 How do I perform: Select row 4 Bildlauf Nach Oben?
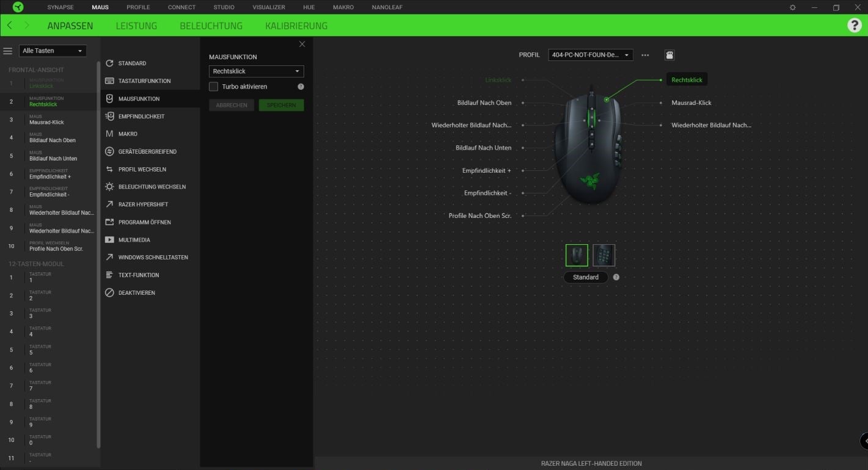pyautogui.click(x=49, y=137)
